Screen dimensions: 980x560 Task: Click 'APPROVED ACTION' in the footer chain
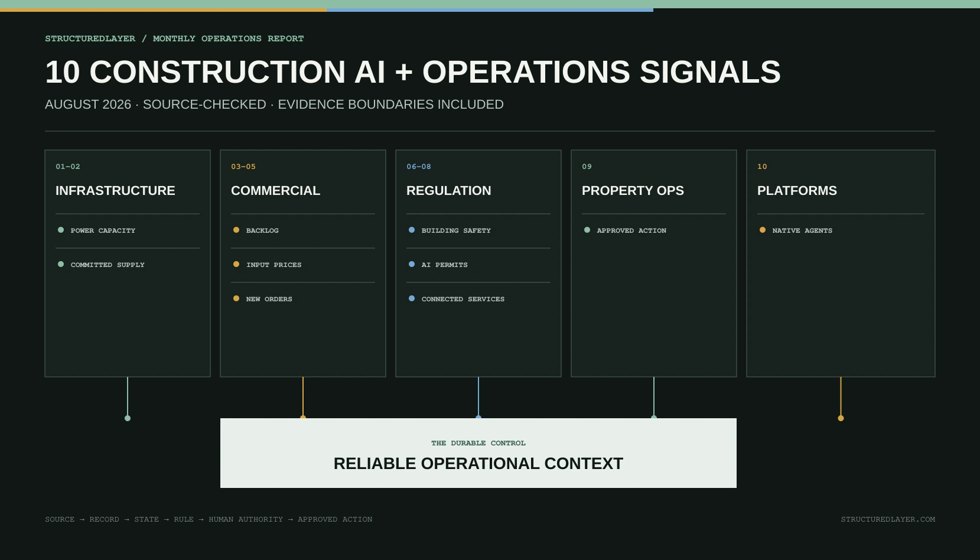tap(335, 520)
